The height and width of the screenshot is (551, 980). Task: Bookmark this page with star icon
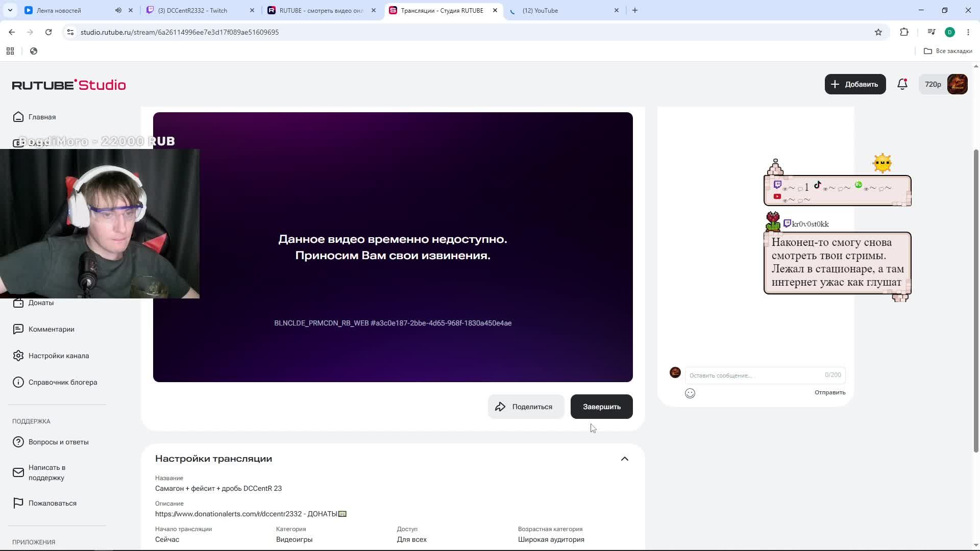click(x=878, y=32)
